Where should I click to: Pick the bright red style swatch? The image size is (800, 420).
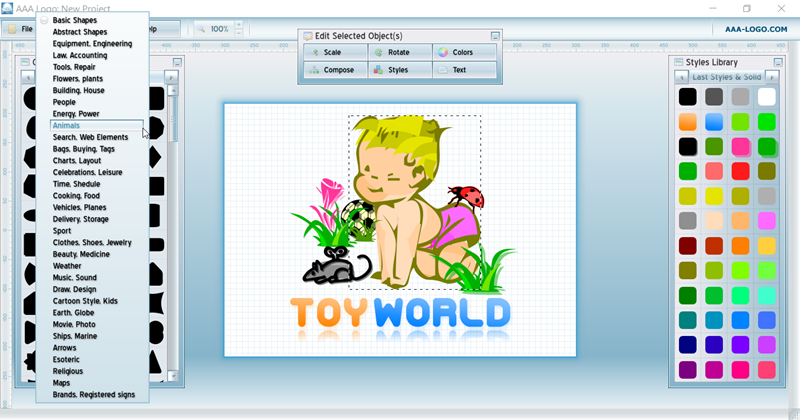(740, 171)
